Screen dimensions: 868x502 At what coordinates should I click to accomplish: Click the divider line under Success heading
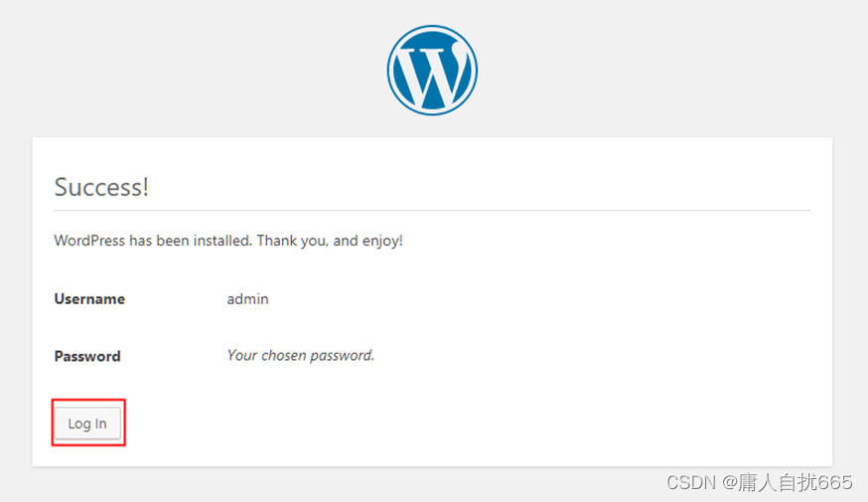pos(432,210)
